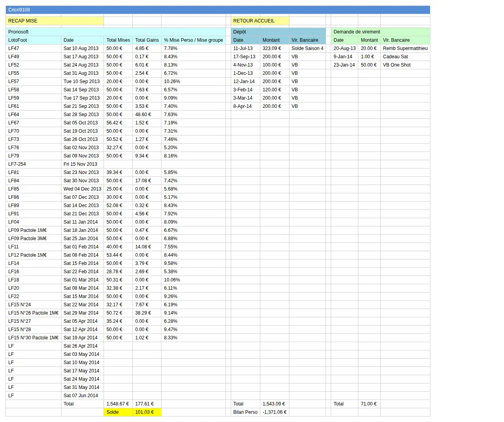Click the Total Mises column header
Image resolution: width=504 pixels, height=422 pixels.
118,40
